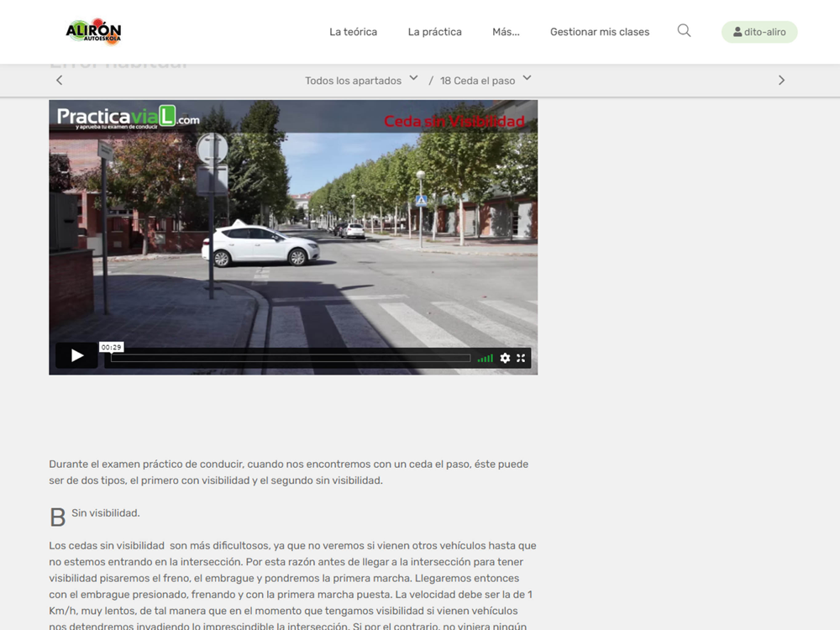Click the dito-aliro account button

click(x=759, y=32)
